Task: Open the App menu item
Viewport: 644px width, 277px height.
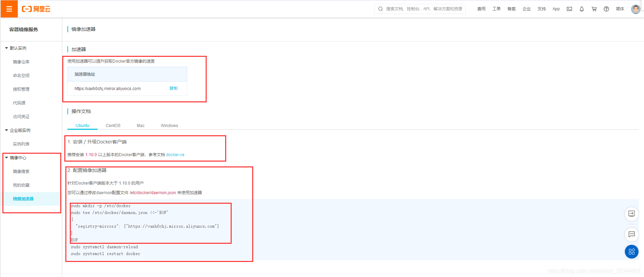Action: (556, 9)
